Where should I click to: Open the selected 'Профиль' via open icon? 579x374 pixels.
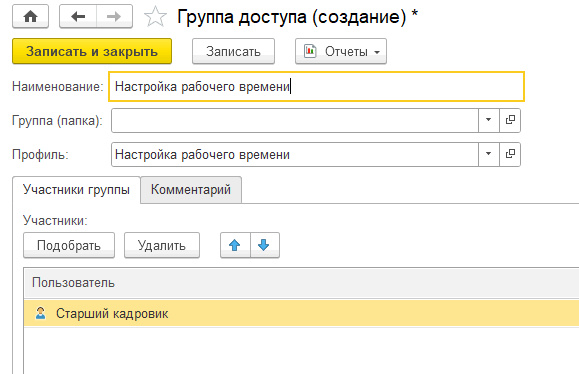click(x=510, y=154)
